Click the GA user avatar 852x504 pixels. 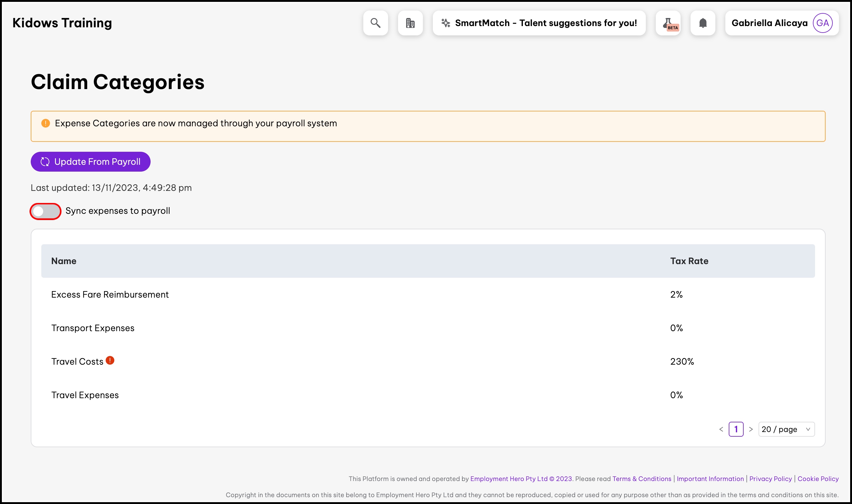pyautogui.click(x=822, y=23)
